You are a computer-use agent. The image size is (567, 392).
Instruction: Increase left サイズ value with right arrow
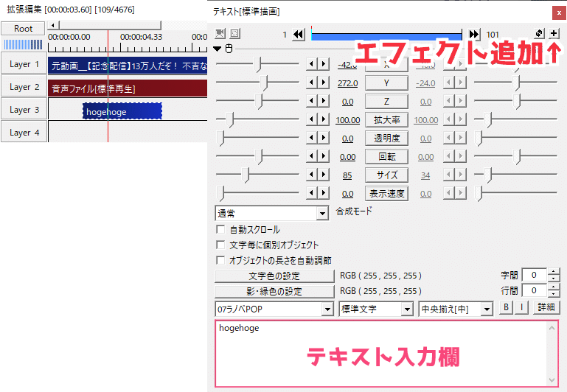pyautogui.click(x=324, y=175)
